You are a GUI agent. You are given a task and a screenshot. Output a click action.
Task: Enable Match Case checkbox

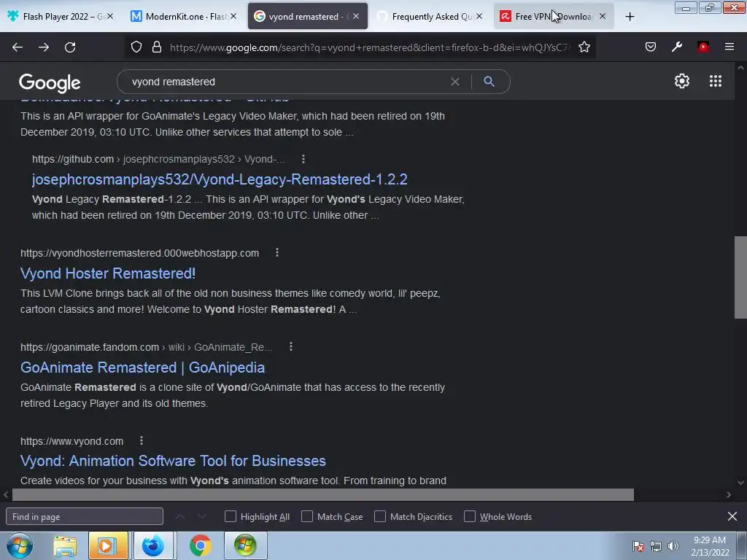[x=307, y=516]
